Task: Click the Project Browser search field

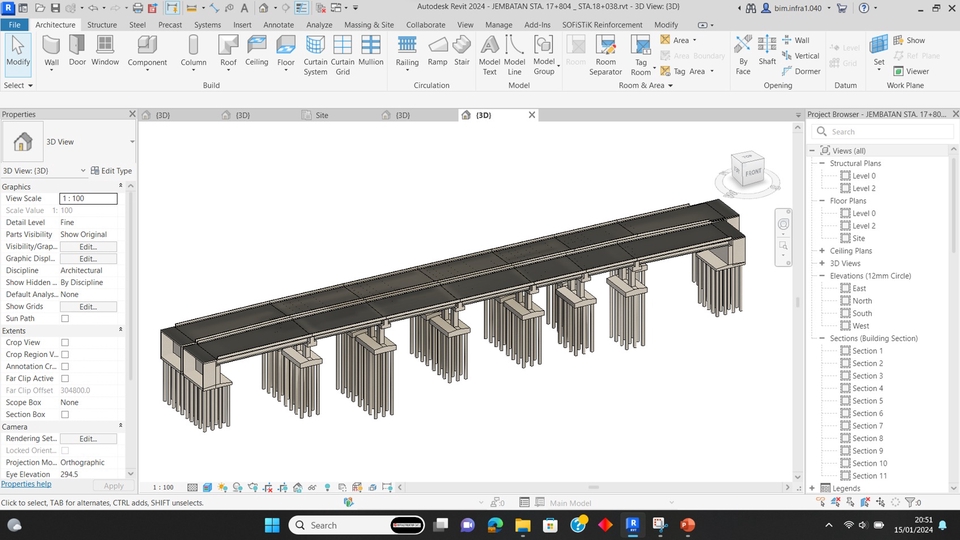Action: click(883, 132)
